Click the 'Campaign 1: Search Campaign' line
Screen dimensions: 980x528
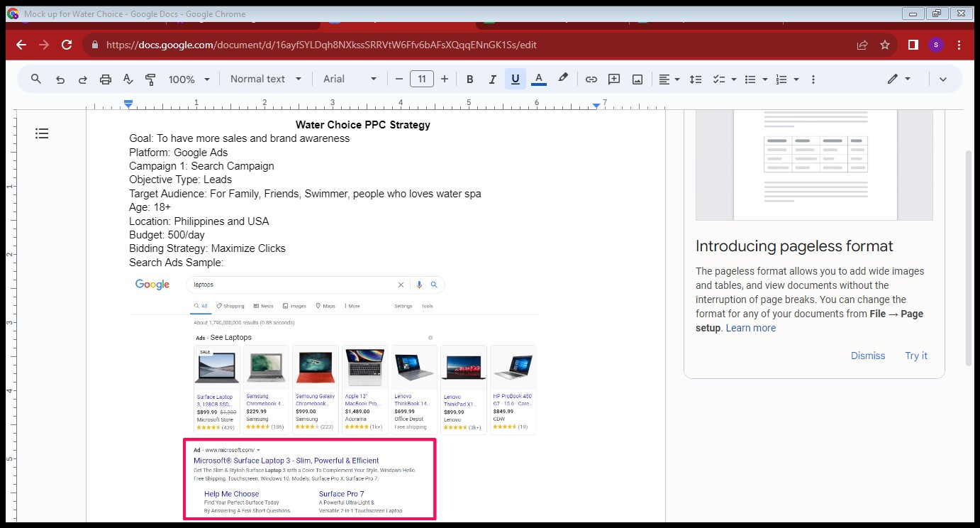pos(201,166)
